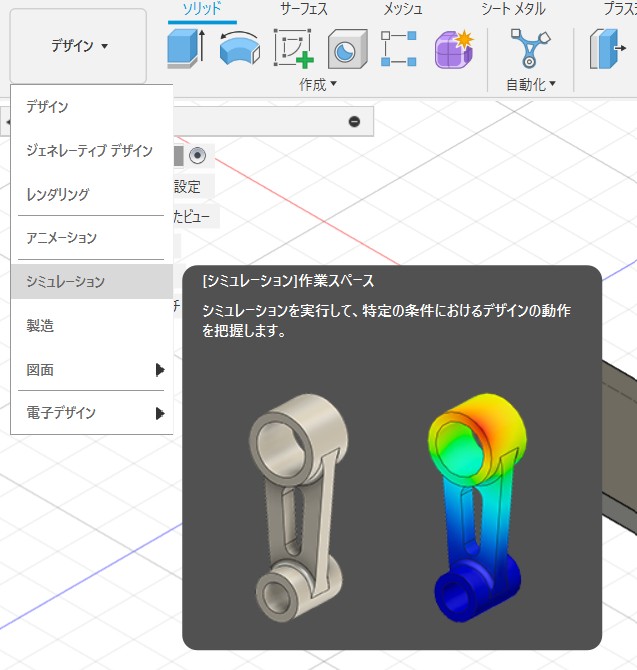Switch to the シート メタル tab
Viewport: 637px width, 670px height.
pos(513,9)
